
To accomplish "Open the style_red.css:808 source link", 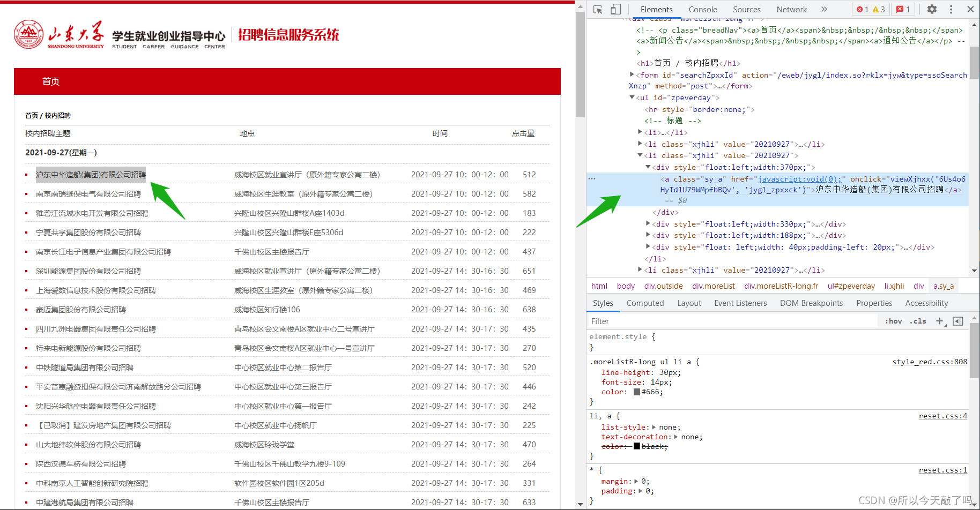I will tap(930, 362).
